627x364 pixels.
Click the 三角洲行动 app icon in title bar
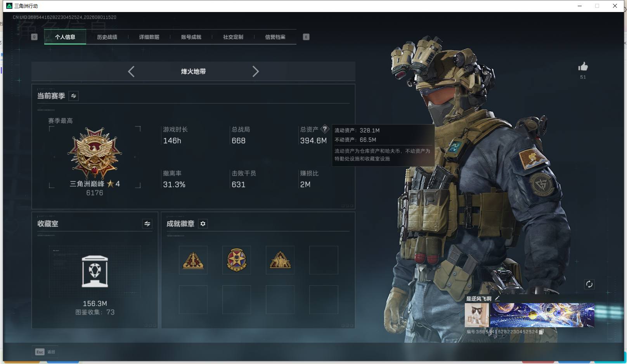point(9,6)
